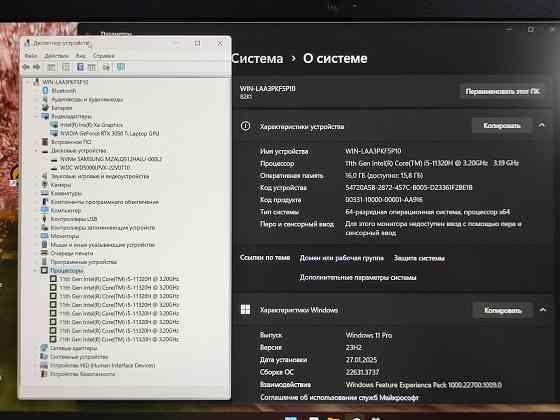The image size is (560, 420).
Task: Click the Очереди печати printer icon
Action: pos(45,253)
